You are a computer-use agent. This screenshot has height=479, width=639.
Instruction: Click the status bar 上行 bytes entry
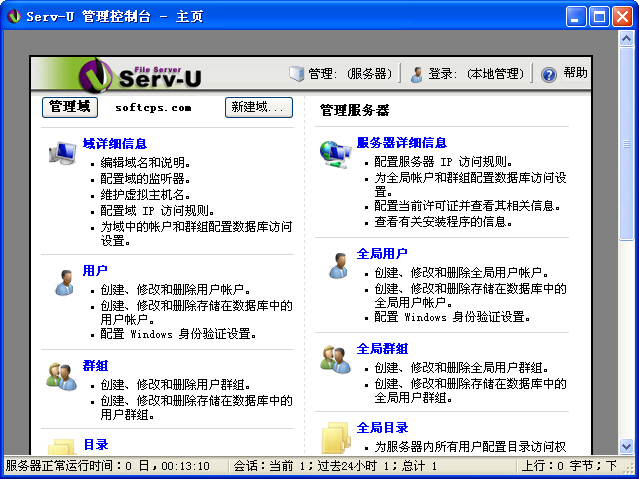point(569,466)
